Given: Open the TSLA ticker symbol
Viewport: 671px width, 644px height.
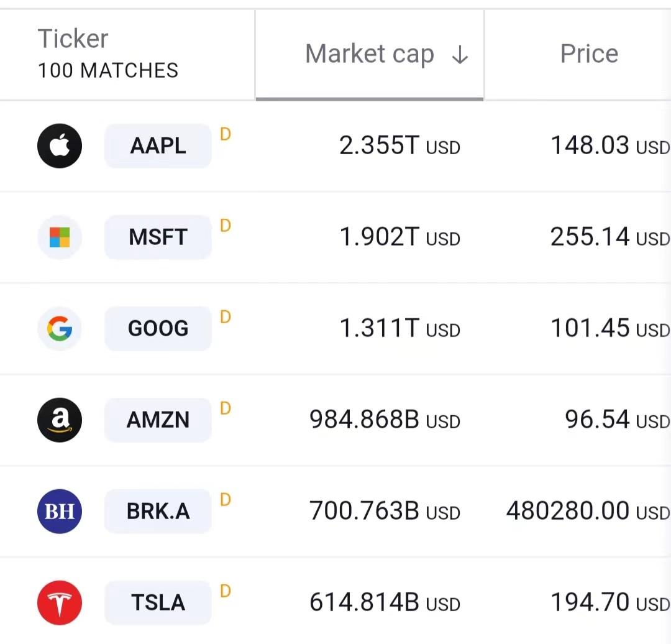Looking at the screenshot, I should [x=158, y=602].
